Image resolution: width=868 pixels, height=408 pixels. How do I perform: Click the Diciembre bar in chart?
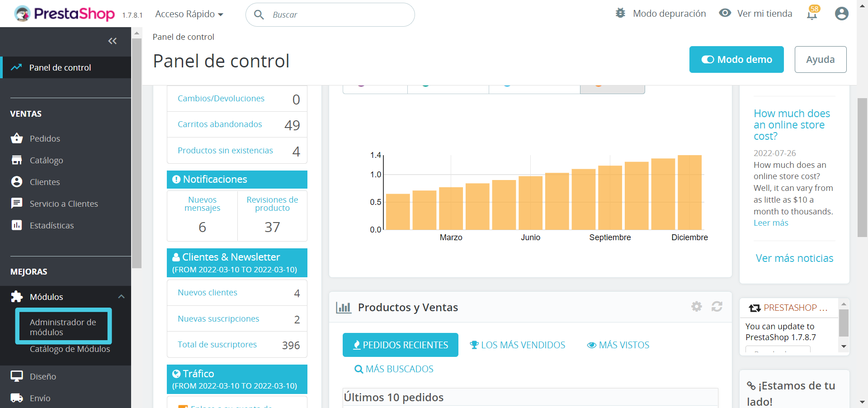[x=689, y=192]
